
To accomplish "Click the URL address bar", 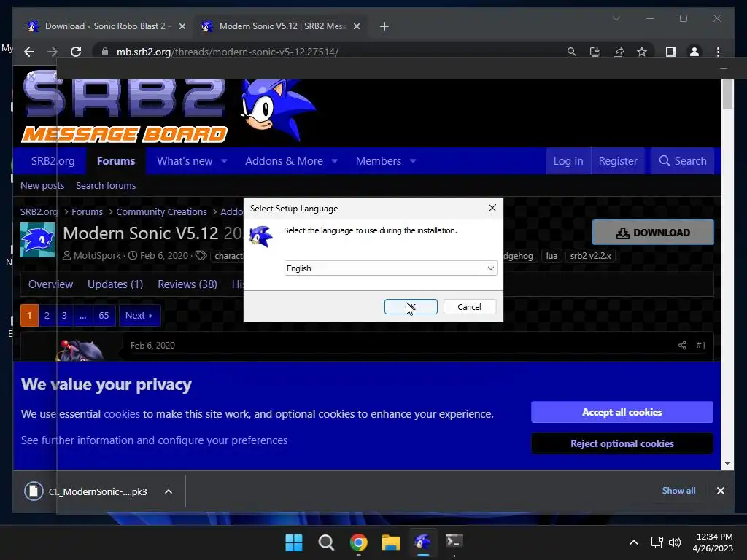I will [228, 52].
